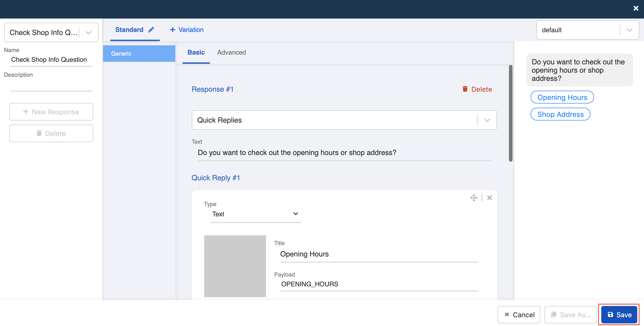
Task: Click the gray image placeholder thumbnail
Action: click(235, 266)
